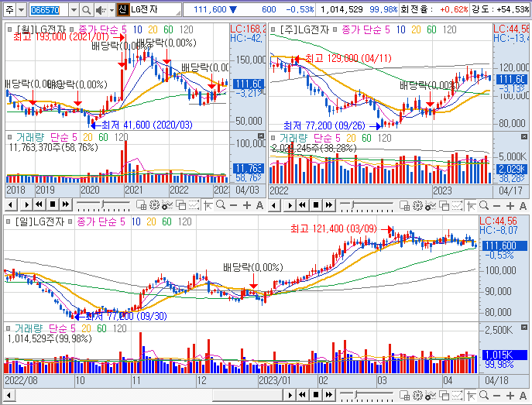The height and width of the screenshot is (405, 532).
Task: Click the A text tool in monthly chart toolbar
Action: coord(259,205)
